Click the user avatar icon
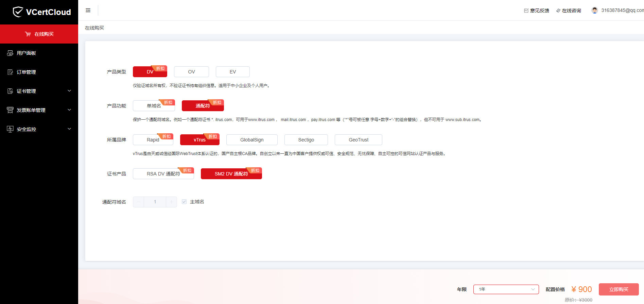 (x=594, y=10)
